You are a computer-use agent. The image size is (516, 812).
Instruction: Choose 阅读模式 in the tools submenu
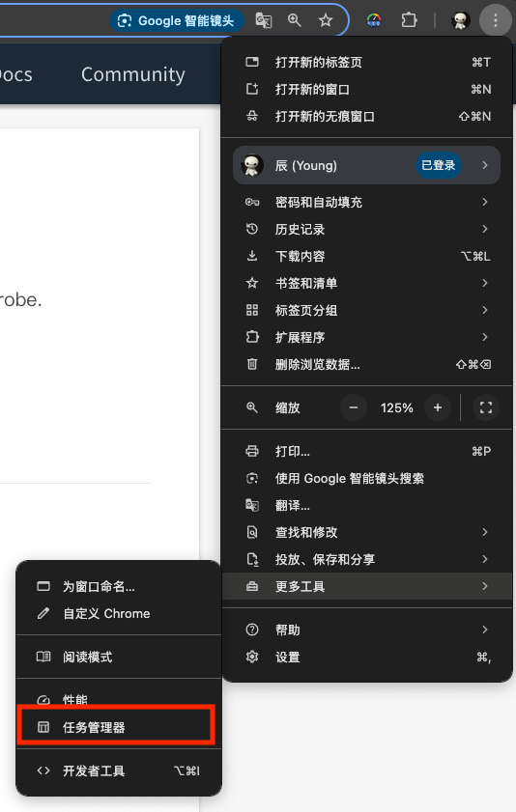tap(119, 657)
